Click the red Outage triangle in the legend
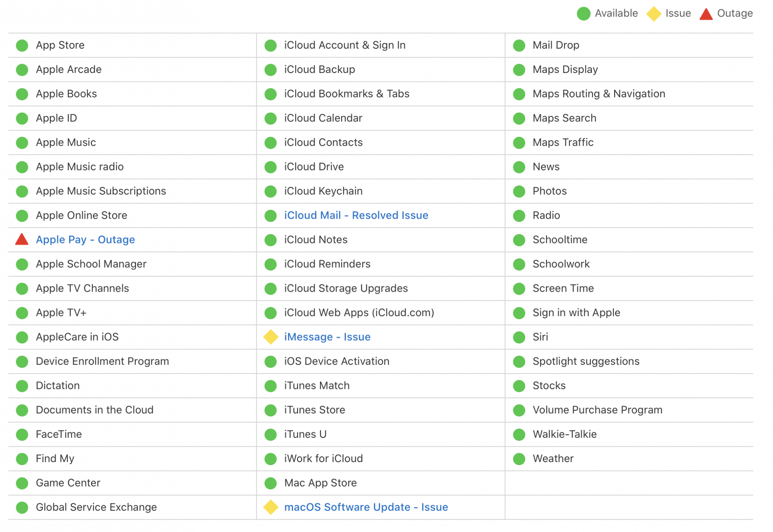 click(x=706, y=14)
